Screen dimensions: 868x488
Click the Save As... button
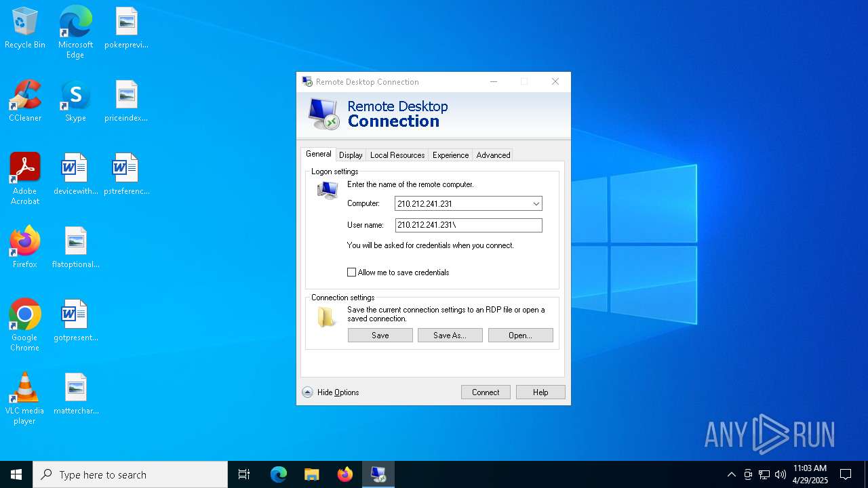coord(450,335)
